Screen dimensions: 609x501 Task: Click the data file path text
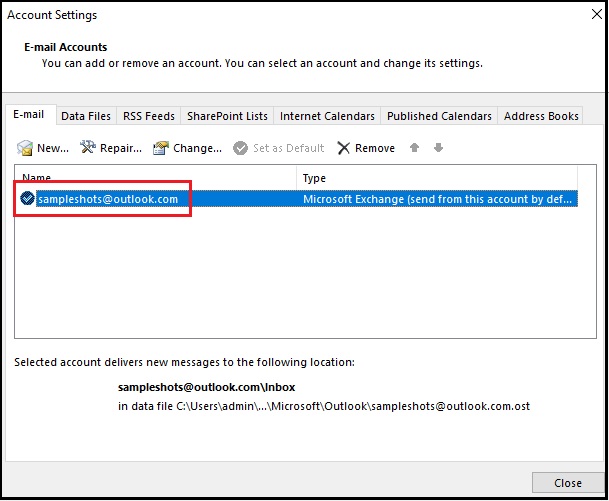(x=324, y=406)
